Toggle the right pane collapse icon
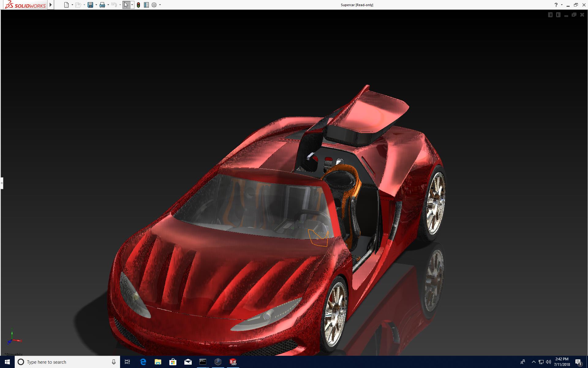588x368 pixels. coord(558,15)
